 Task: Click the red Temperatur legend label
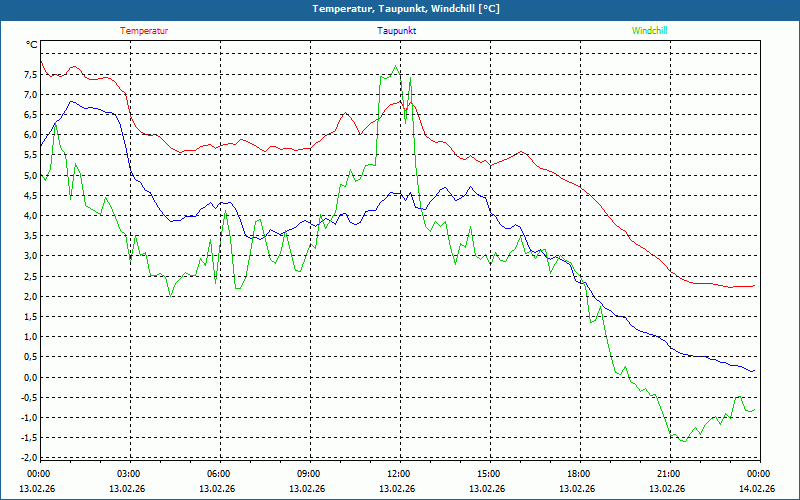coord(144,31)
